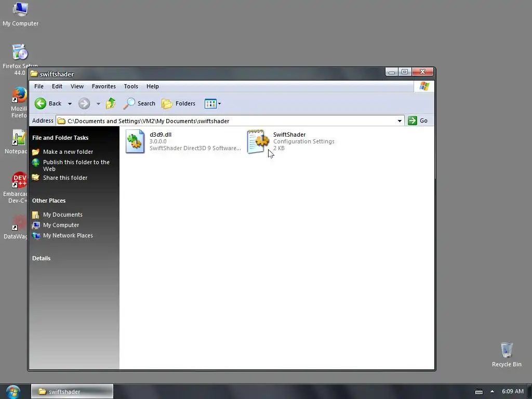This screenshot has width=532, height=399.
Task: Click Share this folder
Action: 65,178
